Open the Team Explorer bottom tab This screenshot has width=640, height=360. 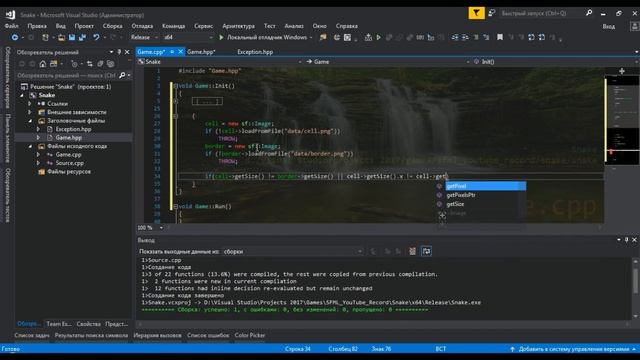pyautogui.click(x=59, y=324)
